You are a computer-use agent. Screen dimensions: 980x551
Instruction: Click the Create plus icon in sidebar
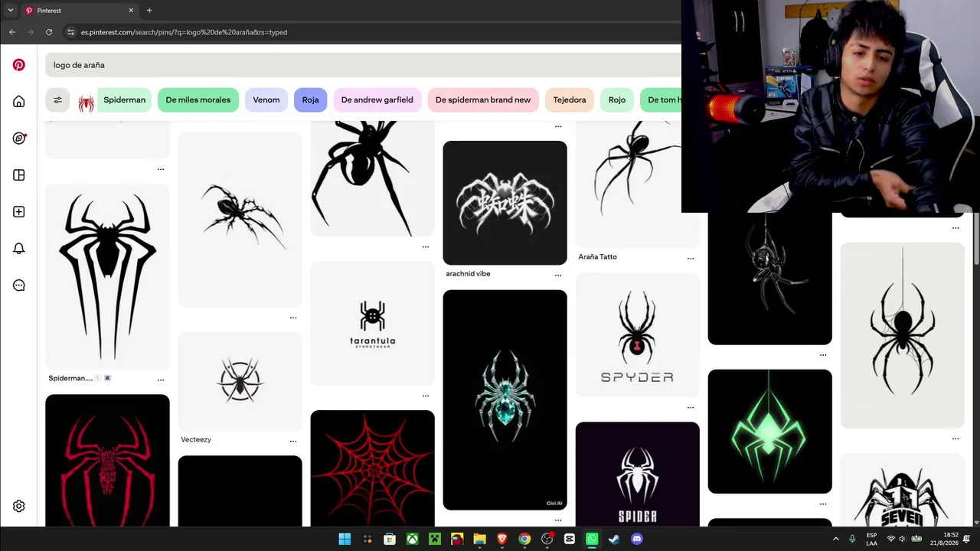tap(19, 212)
